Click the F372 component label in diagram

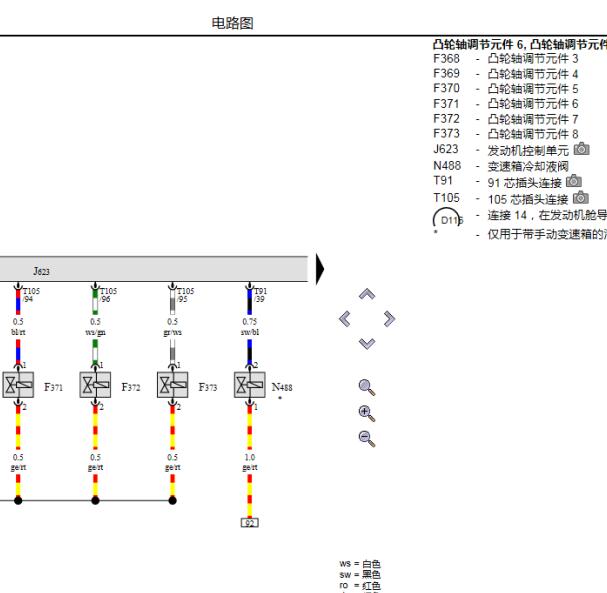click(131, 387)
